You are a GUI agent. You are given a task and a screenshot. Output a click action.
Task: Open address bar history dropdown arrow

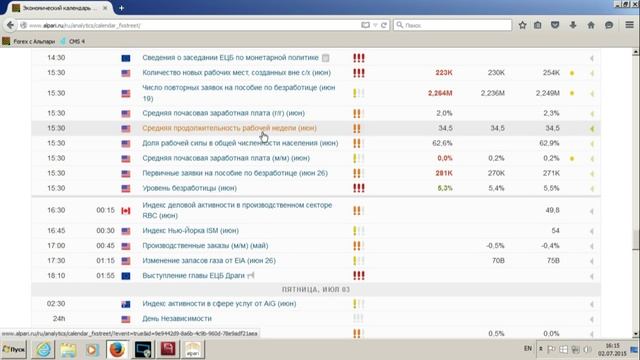pyautogui.click(x=375, y=25)
